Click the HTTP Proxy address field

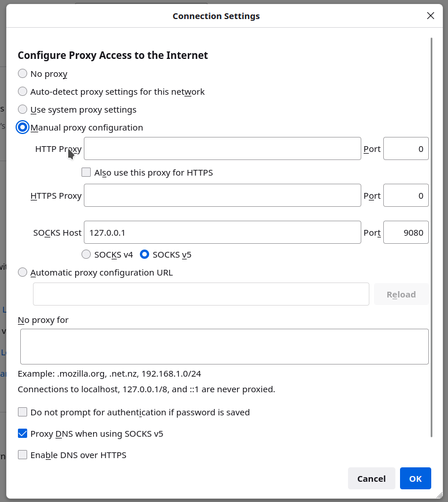222,148
